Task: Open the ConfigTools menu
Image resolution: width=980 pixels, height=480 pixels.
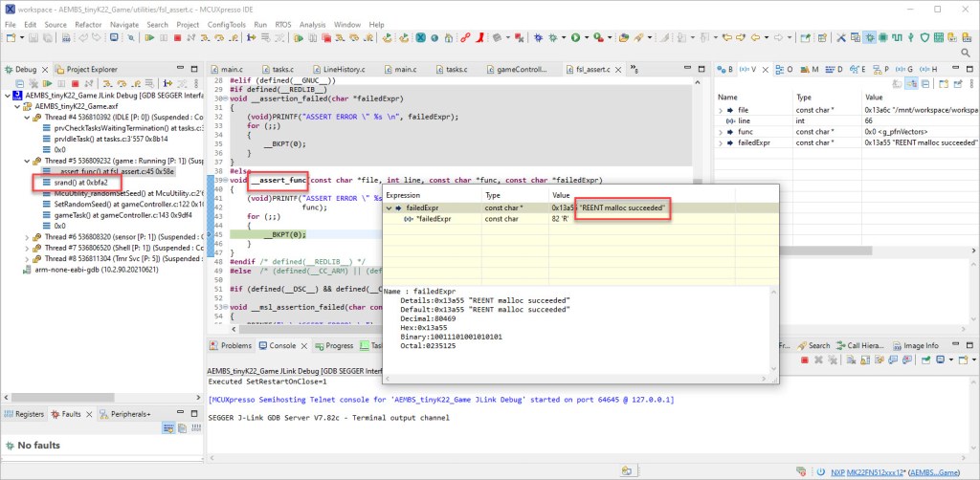Action: [226, 23]
